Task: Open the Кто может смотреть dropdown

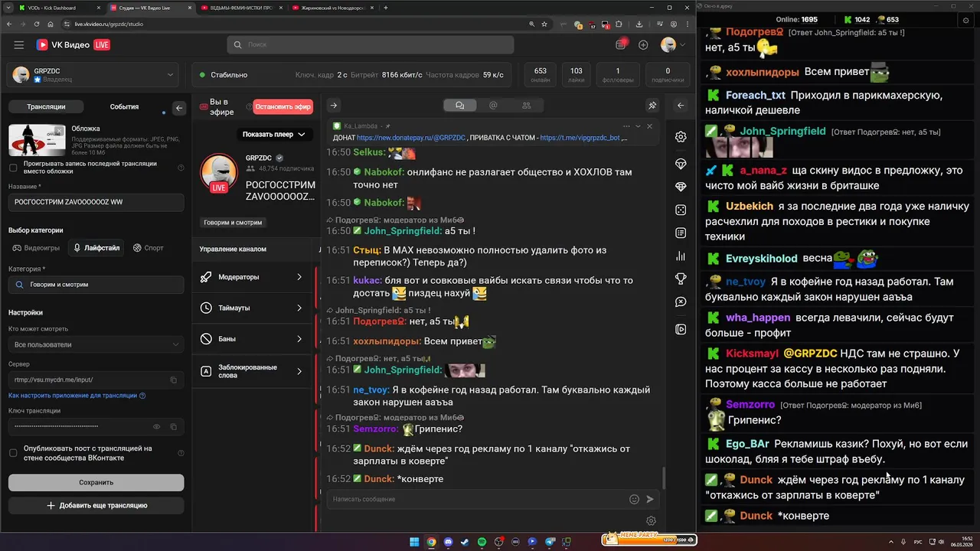Action: pyautogui.click(x=96, y=344)
